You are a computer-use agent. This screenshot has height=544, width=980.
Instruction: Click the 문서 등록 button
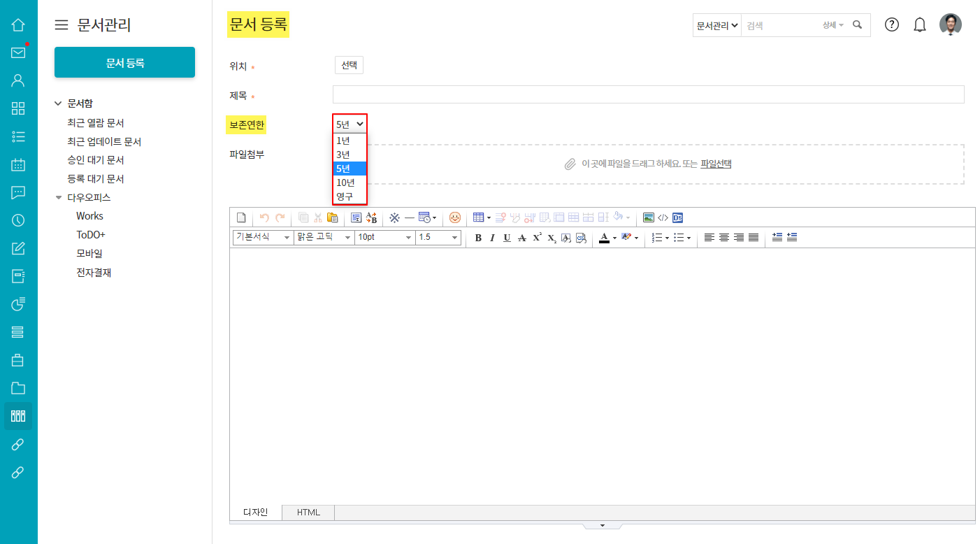coord(124,62)
